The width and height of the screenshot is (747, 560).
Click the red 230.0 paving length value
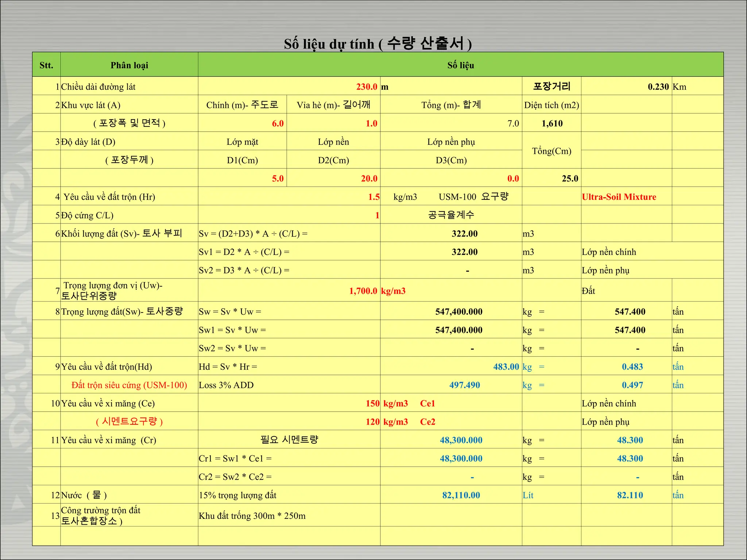(366, 87)
